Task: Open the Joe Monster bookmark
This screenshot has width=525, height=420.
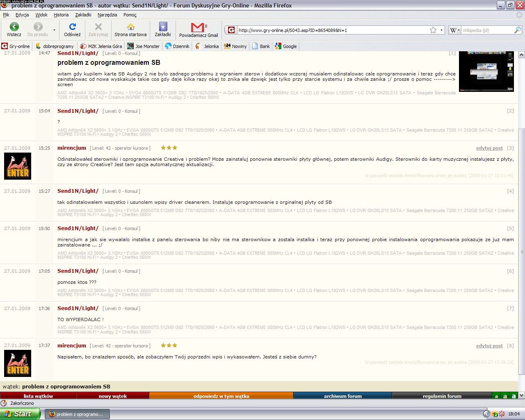Action: [143, 46]
